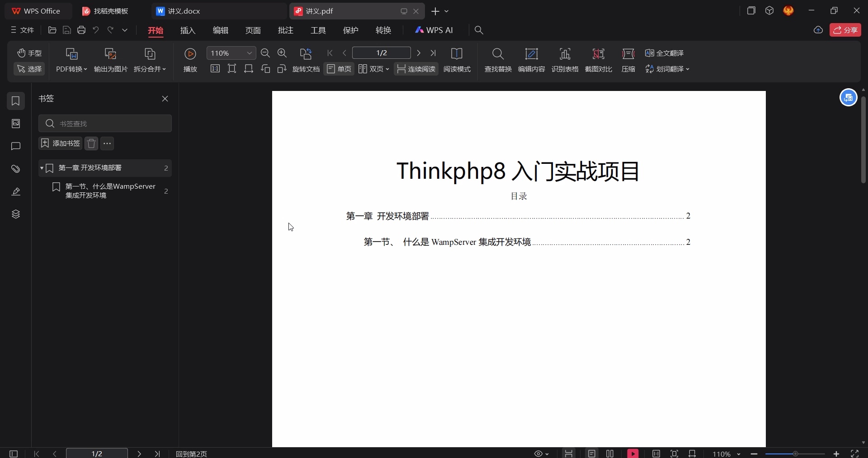This screenshot has width=868, height=458.
Task: Click the 书签查找 search field
Action: point(105,124)
